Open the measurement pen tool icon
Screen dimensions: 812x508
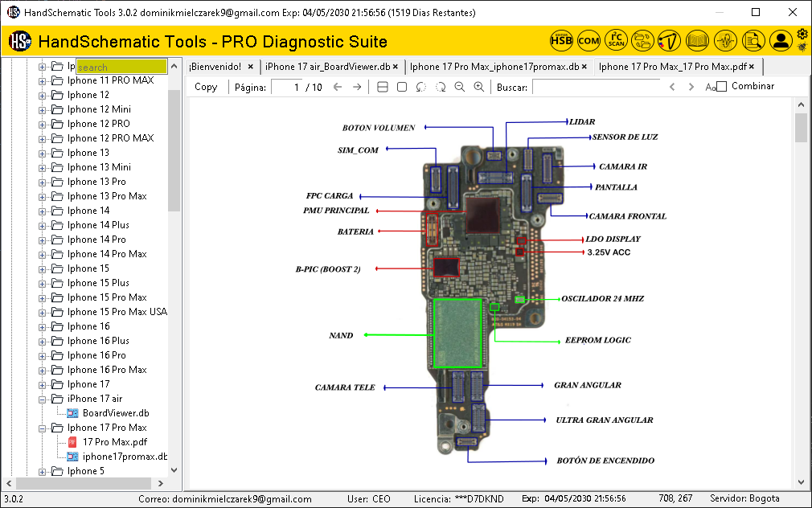coord(671,40)
